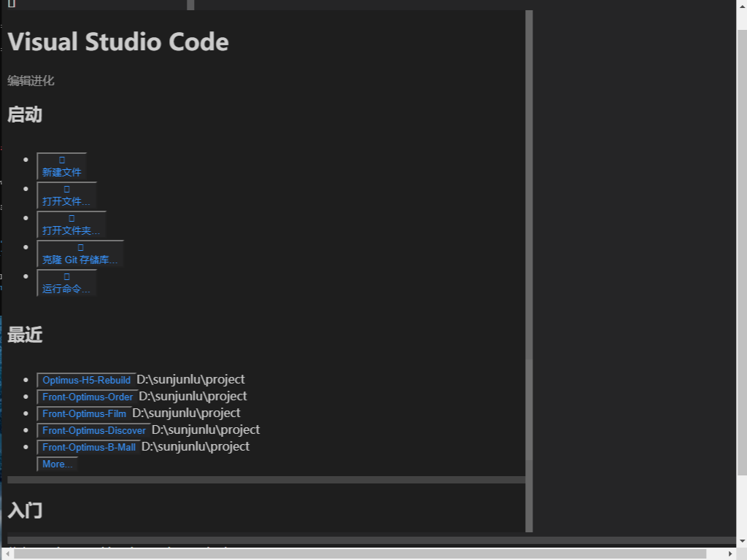Viewport: 747px width, 560px height.
Task: Click the icon above 新建文件
Action: coord(62,160)
